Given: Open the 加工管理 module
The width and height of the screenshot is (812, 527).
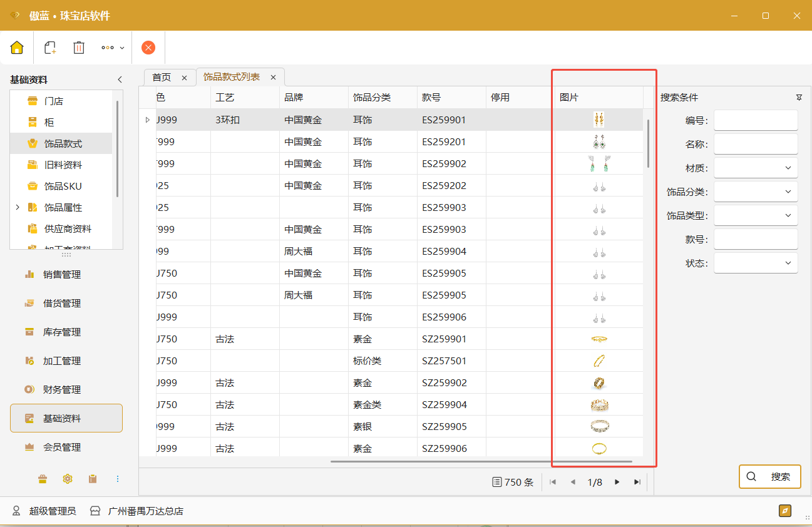Looking at the screenshot, I should click(x=66, y=361).
